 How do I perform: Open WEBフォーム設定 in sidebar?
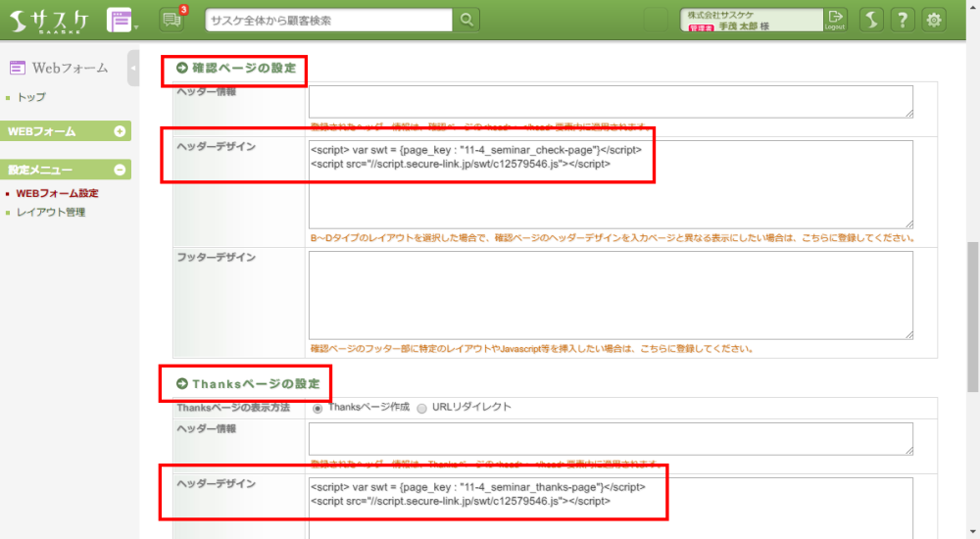(57, 193)
